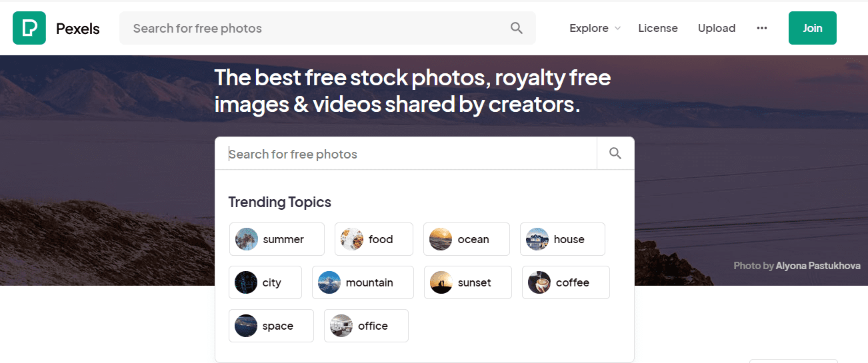Click the green Join button

813,28
